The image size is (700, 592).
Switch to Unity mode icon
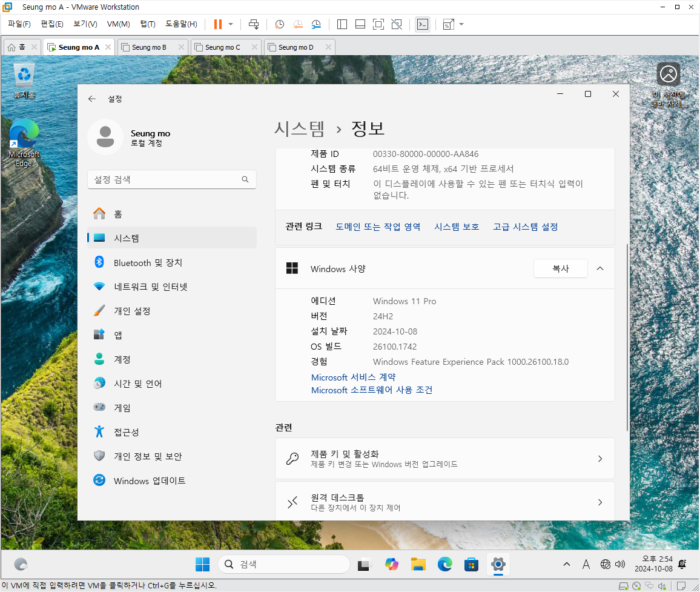click(397, 24)
